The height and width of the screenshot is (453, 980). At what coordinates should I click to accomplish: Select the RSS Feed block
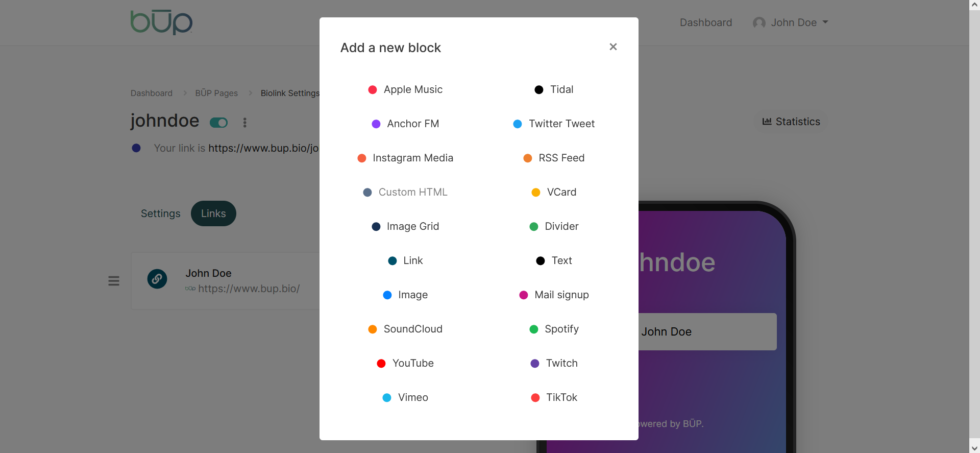pos(554,158)
